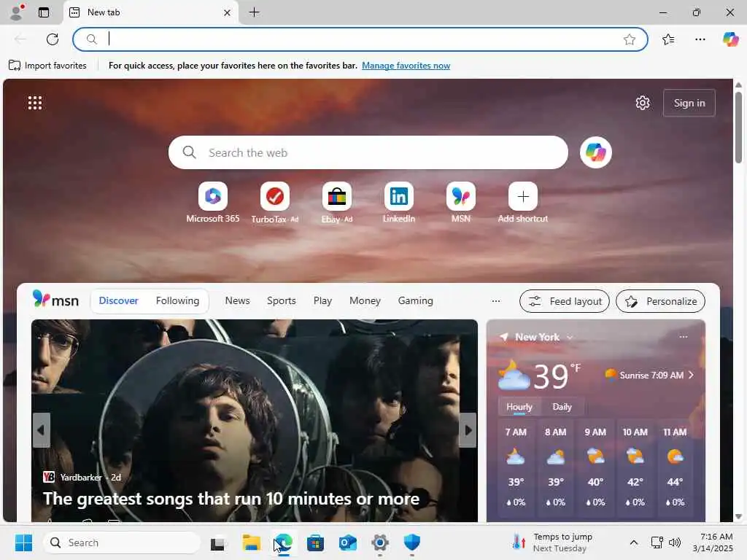Select the Discover tab

pos(119,300)
